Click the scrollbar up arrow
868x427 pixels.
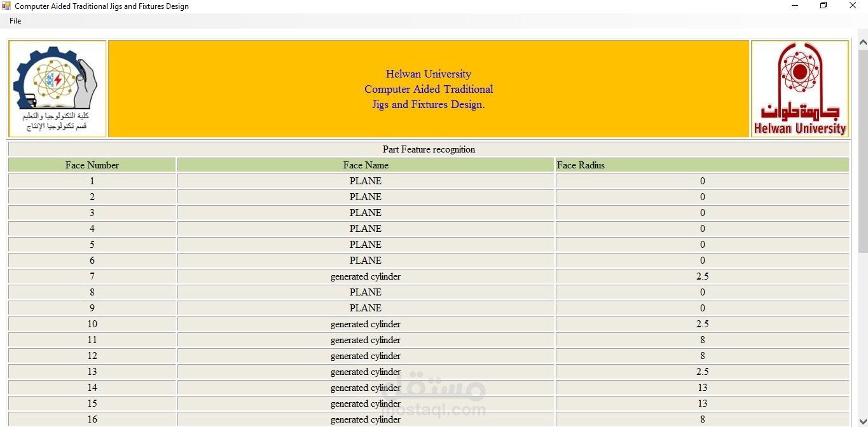(x=863, y=43)
